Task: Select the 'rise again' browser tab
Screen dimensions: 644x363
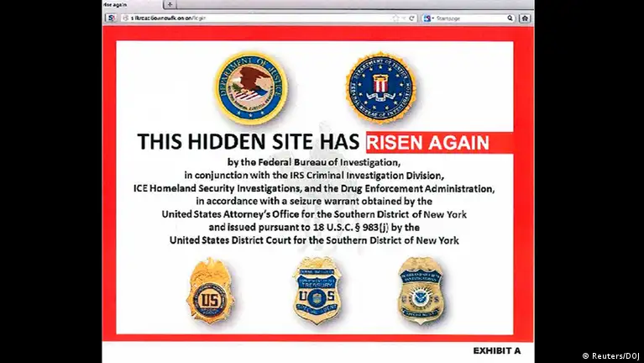Action: [133, 4]
